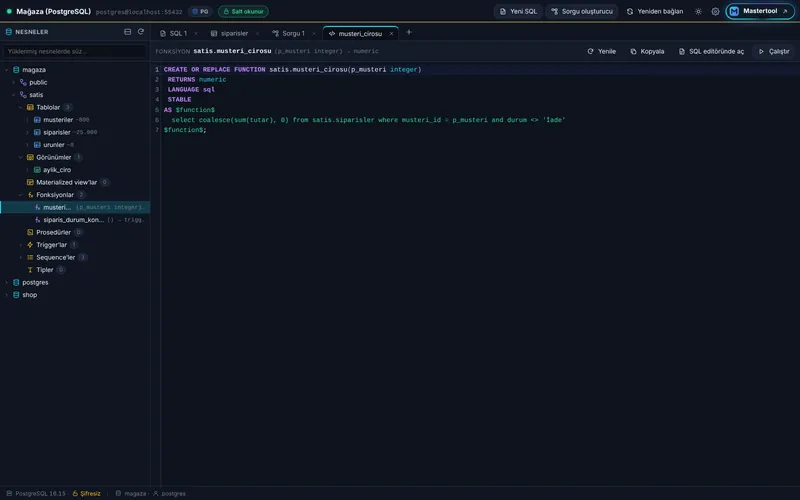This screenshot has width=800, height=500.
Task: Click the magaza database icon
Action: [x=16, y=70]
